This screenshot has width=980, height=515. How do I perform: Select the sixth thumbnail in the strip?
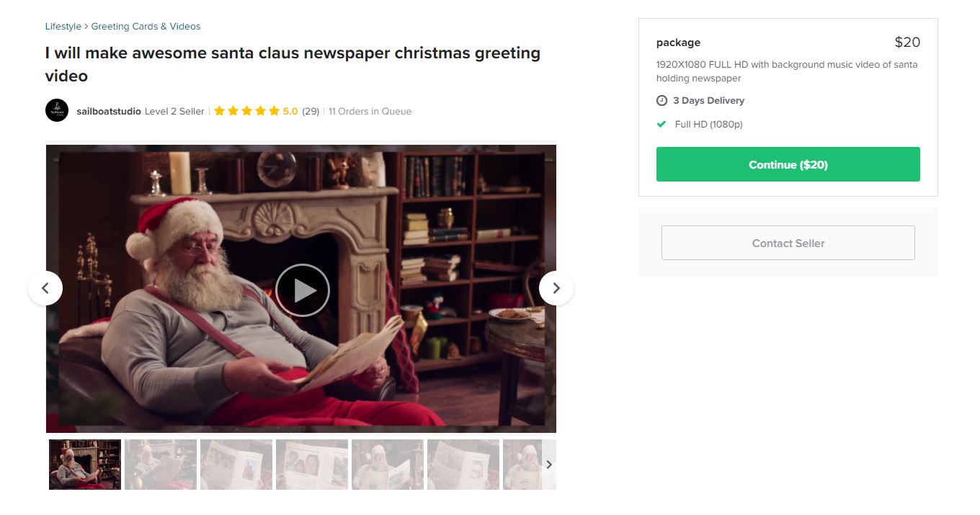tap(463, 465)
